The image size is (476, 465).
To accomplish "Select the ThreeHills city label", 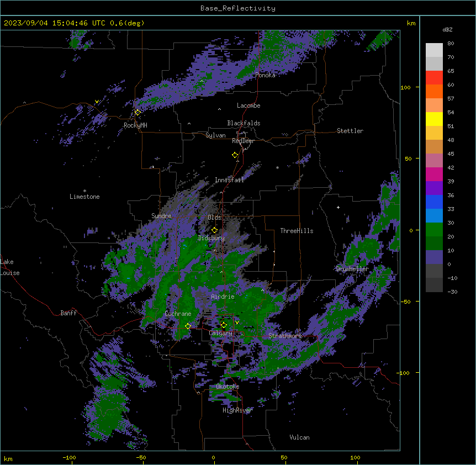I will (297, 231).
